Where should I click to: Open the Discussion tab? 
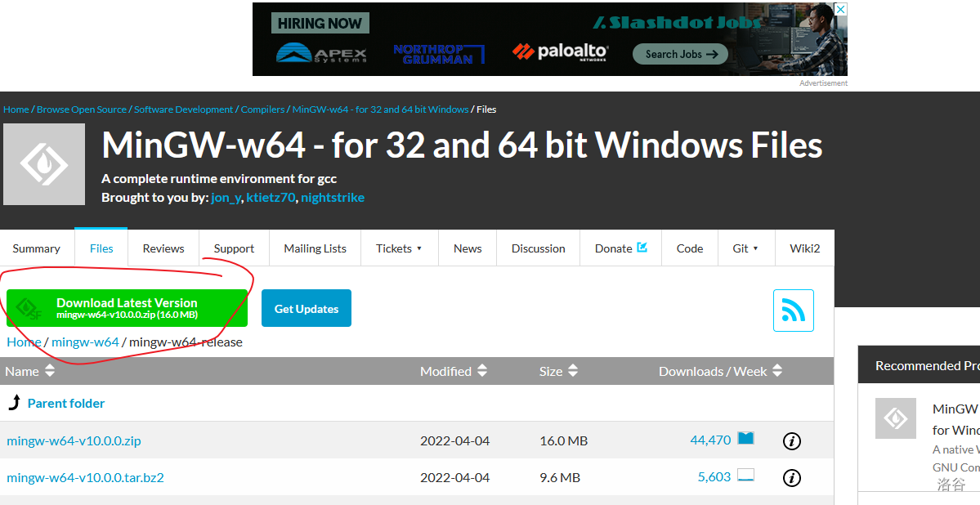pos(538,248)
